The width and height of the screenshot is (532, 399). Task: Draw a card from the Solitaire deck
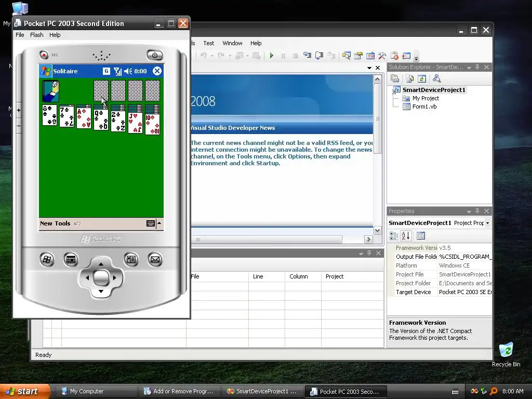pos(50,91)
